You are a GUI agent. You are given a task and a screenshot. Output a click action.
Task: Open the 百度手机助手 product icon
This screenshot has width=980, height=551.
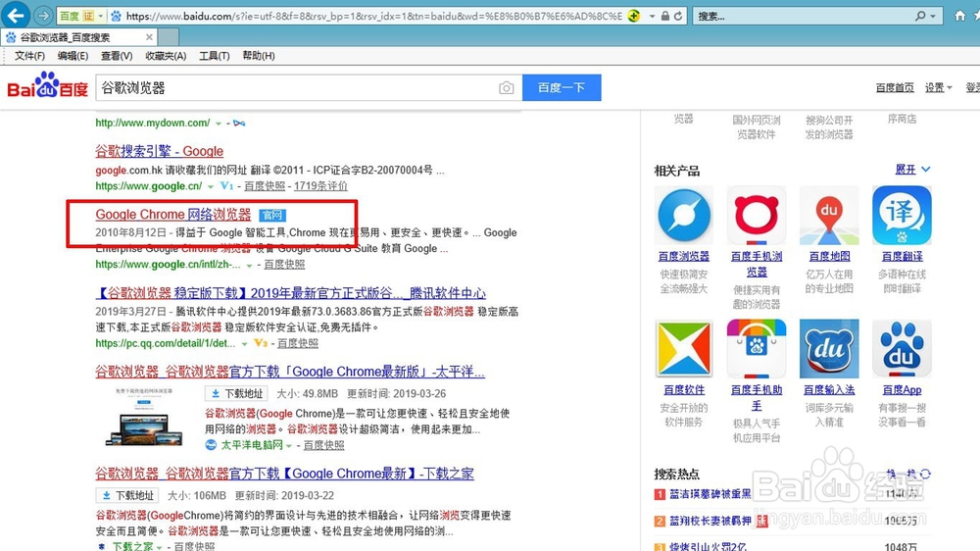[757, 348]
